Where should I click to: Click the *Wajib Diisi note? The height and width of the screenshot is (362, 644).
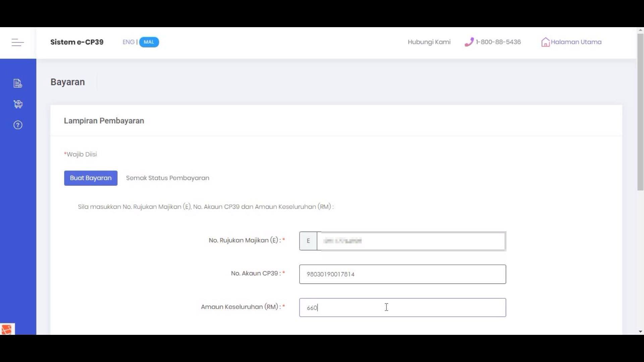[x=80, y=154]
